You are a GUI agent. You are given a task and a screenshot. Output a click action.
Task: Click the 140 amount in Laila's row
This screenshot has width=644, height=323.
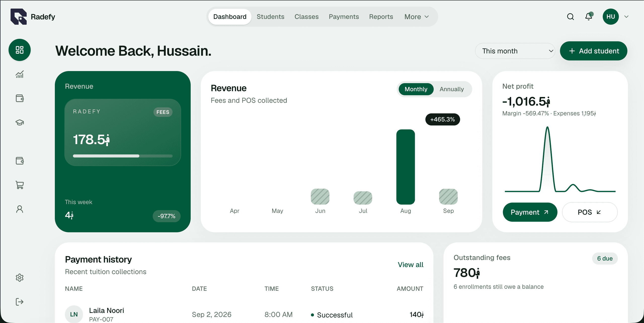pyautogui.click(x=417, y=314)
